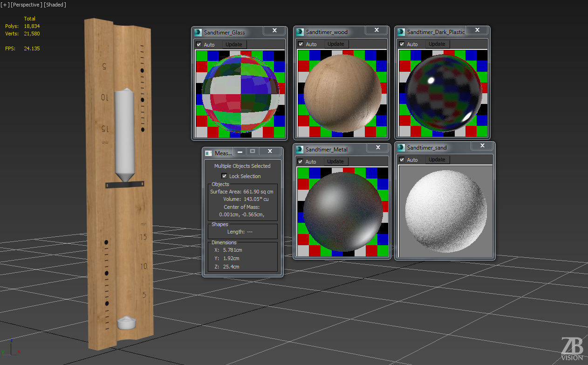This screenshot has width=588, height=365.
Task: Close the Sandtimer_sand material window
Action: click(x=482, y=145)
